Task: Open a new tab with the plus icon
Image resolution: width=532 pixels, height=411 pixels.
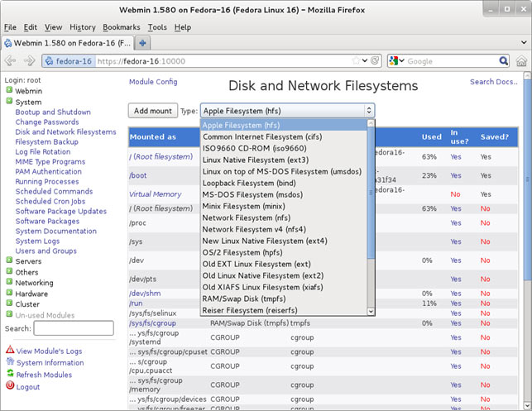Action: pos(142,43)
